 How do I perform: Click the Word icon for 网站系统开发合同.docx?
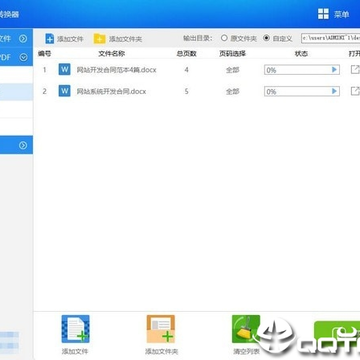(x=64, y=91)
